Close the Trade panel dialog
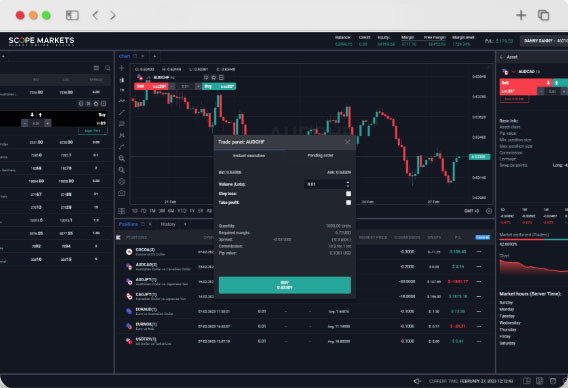The image size is (568, 388). coord(347,142)
